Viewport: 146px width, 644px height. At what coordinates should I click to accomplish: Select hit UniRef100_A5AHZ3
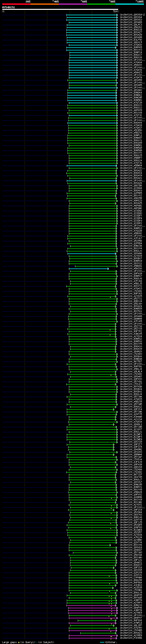point(131,72)
